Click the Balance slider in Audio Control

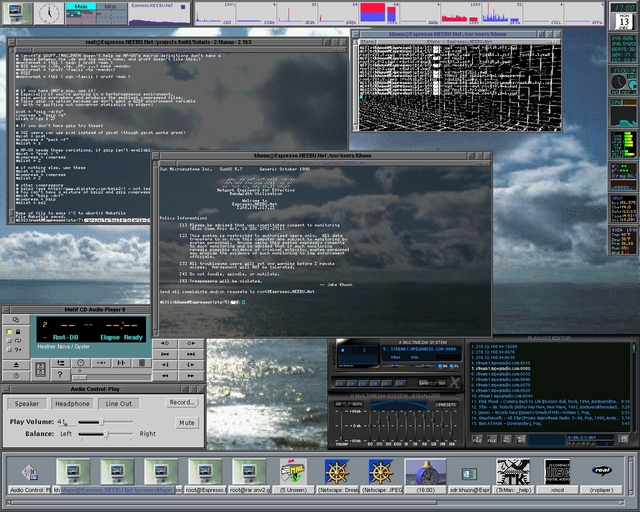click(105, 434)
